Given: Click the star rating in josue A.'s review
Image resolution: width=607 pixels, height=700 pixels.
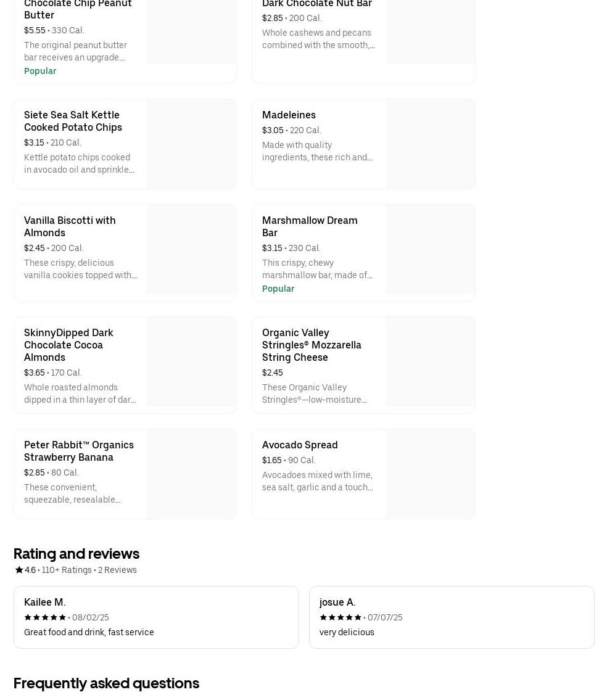Looking at the screenshot, I should coord(341,617).
